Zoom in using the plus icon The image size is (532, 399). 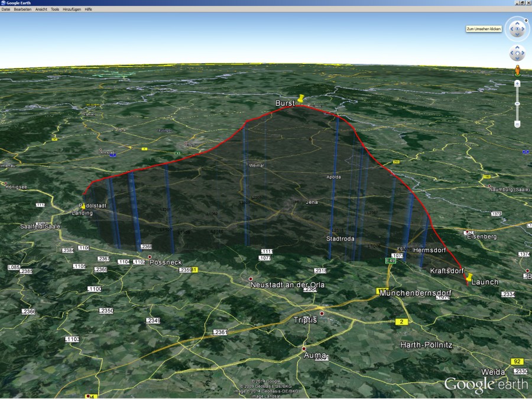coord(517,83)
